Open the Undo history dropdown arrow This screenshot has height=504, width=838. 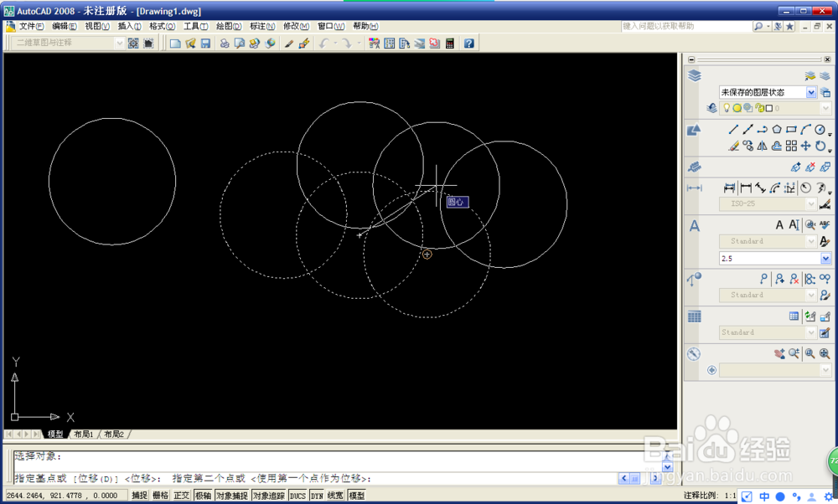click(x=335, y=44)
